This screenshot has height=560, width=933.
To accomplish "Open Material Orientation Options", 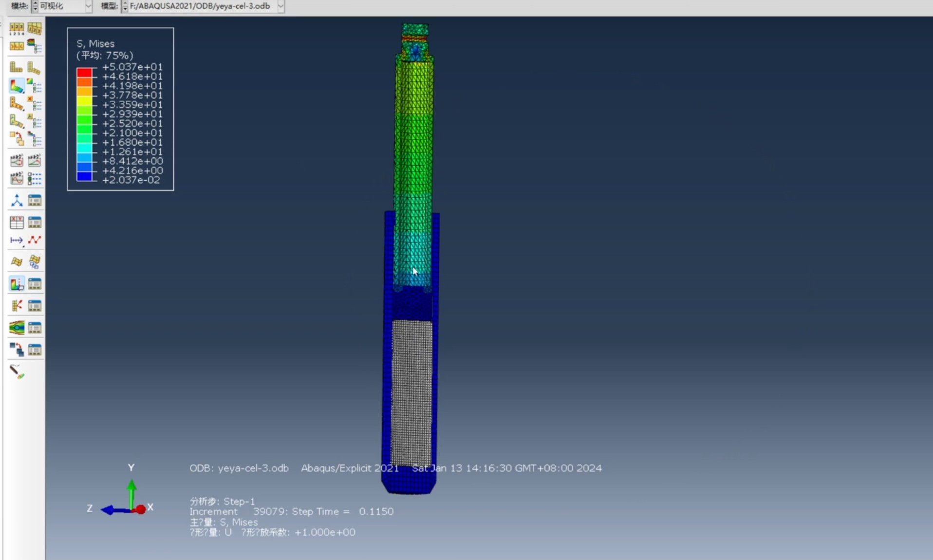I will coord(35,121).
